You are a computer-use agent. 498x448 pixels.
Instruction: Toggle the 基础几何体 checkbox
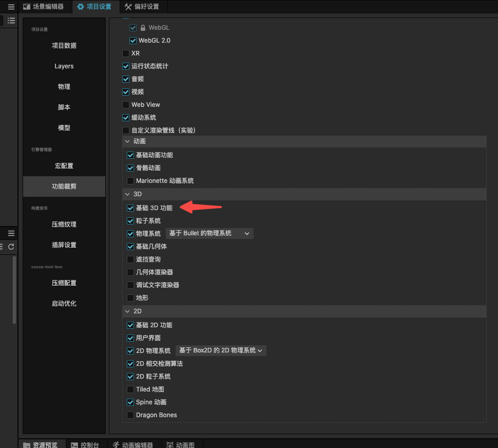pyautogui.click(x=130, y=247)
